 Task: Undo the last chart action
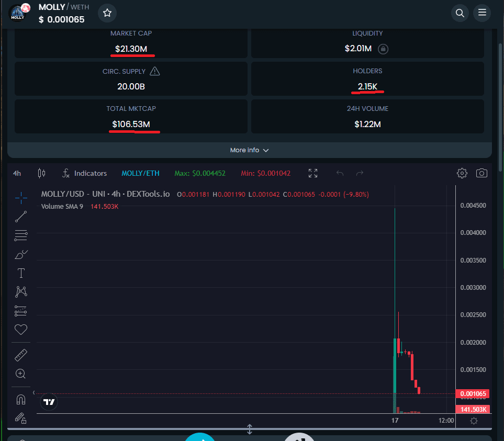click(341, 173)
